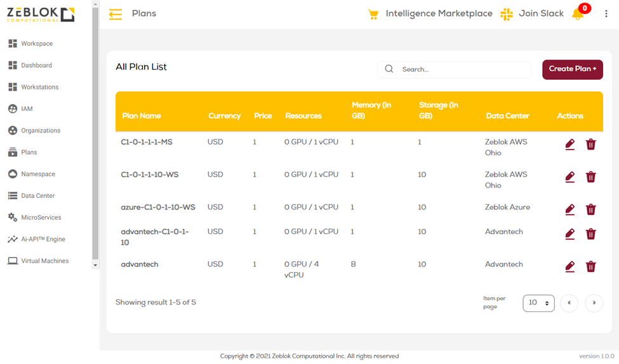Navigate to Data Center menu item

click(37, 196)
